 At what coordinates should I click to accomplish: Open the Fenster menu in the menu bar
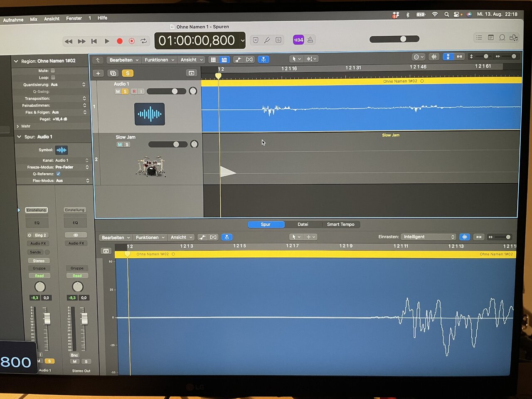coord(74,19)
